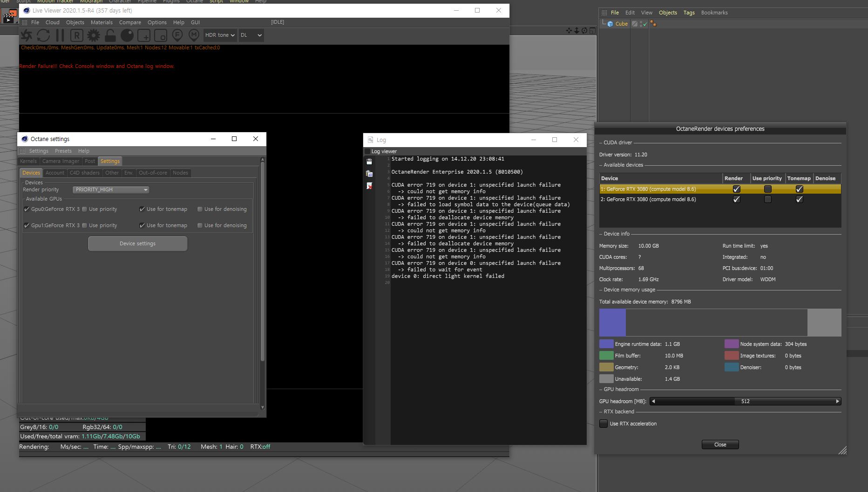Click the Object Manager grip icon
Screen dimensions: 868x492
coord(604,13)
